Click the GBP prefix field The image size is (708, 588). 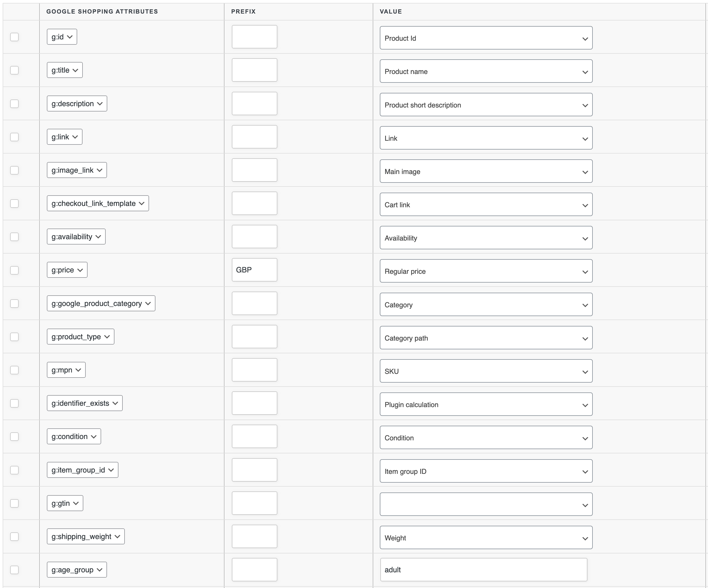[x=254, y=270]
